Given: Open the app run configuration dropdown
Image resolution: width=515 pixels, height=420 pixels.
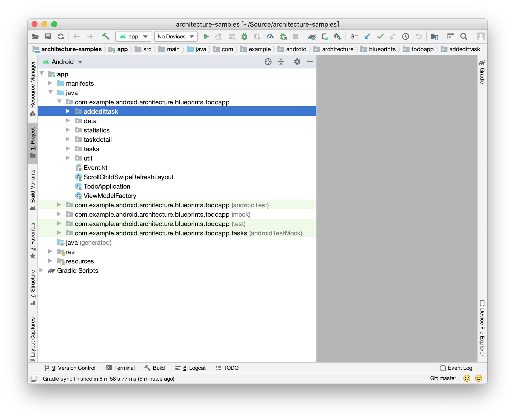Looking at the screenshot, I should [133, 37].
